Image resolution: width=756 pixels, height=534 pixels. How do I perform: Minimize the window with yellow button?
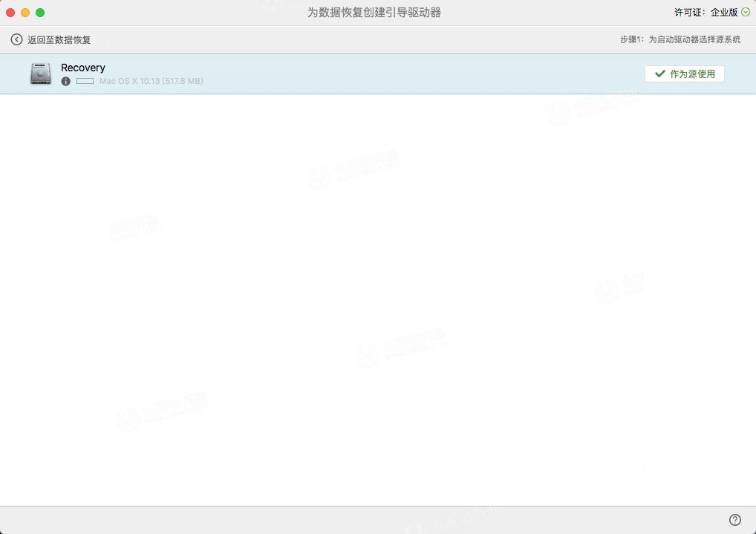point(25,13)
